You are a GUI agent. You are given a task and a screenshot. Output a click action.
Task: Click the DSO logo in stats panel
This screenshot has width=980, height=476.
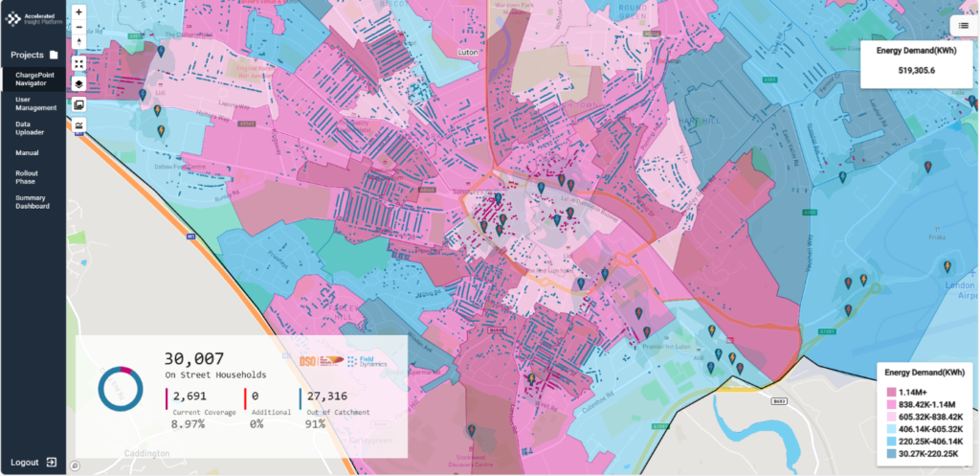[322, 361]
